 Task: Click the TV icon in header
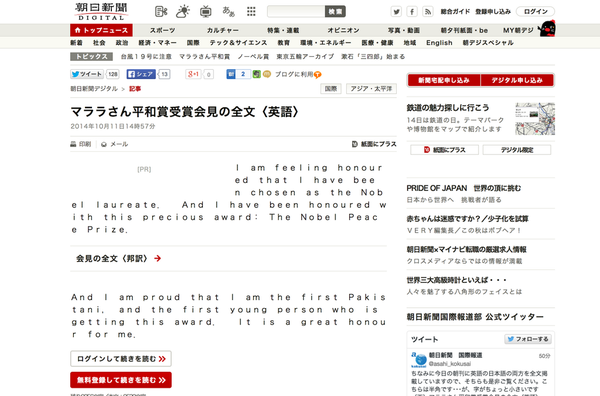[205, 11]
